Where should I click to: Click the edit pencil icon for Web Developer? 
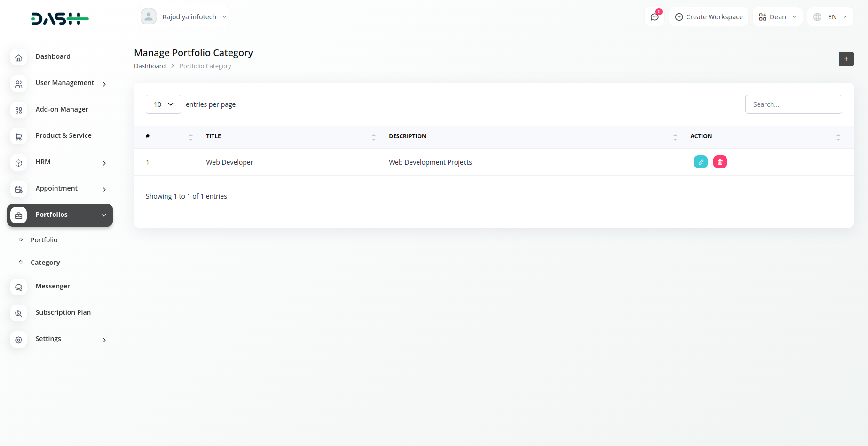pyautogui.click(x=701, y=162)
